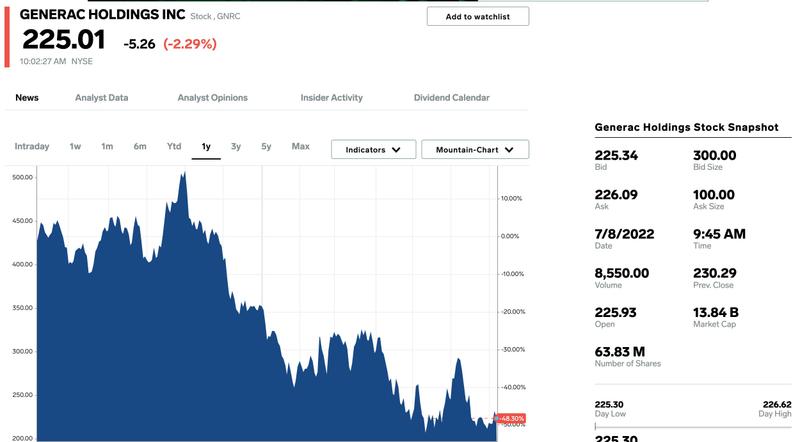Screen dimensions: 800x442
Task: Click the Prev. Close value 230.29
Action: pos(714,273)
